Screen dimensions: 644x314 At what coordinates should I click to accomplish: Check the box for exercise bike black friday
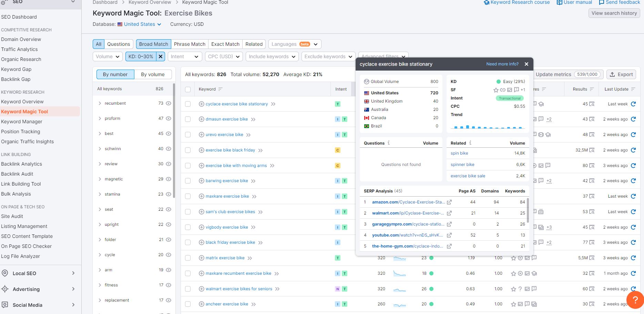click(188, 150)
